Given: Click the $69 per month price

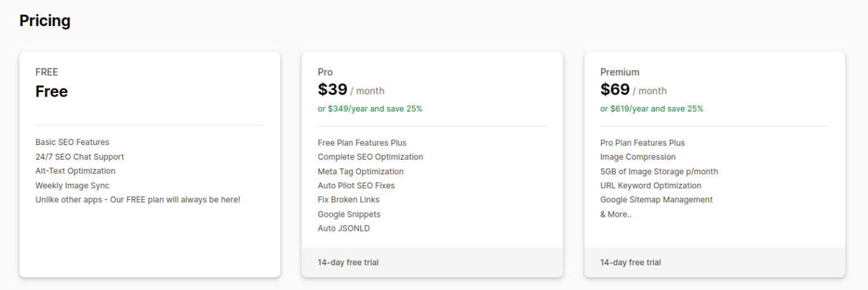Looking at the screenshot, I should [x=633, y=90].
